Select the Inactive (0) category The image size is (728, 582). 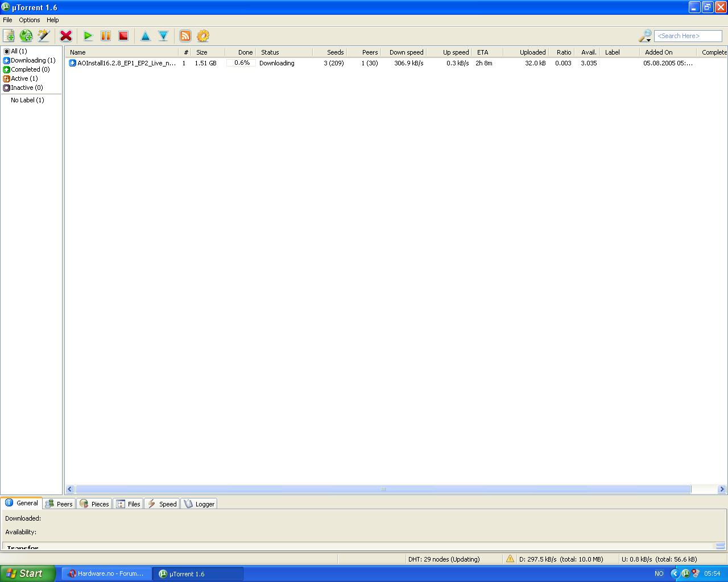(23, 88)
